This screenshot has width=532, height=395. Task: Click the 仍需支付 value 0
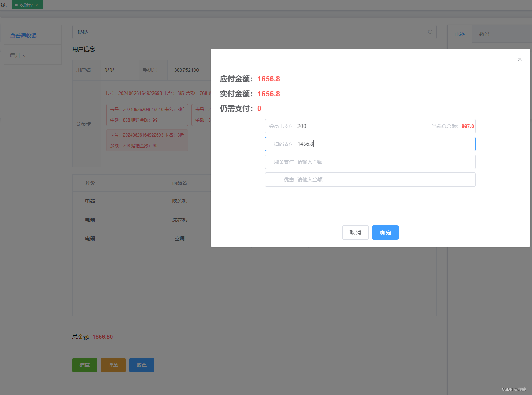point(259,108)
